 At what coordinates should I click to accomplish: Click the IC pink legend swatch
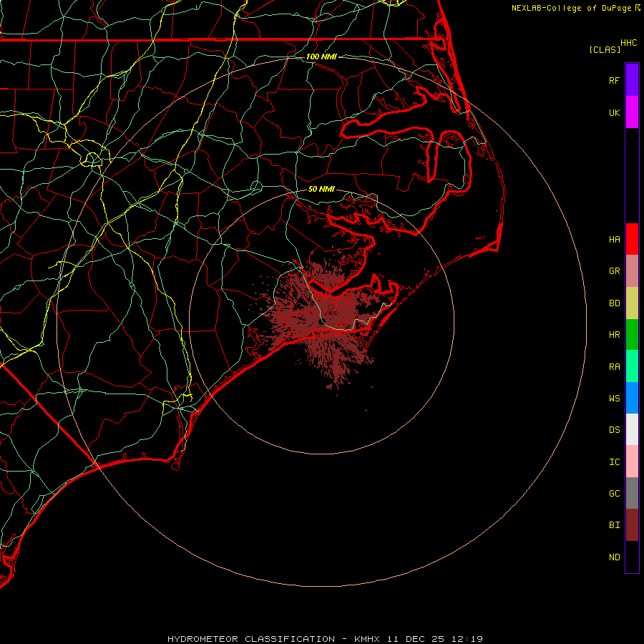tap(632, 462)
